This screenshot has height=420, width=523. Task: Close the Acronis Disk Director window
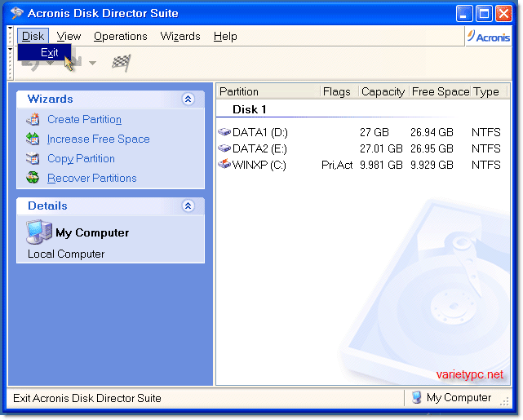click(503, 14)
